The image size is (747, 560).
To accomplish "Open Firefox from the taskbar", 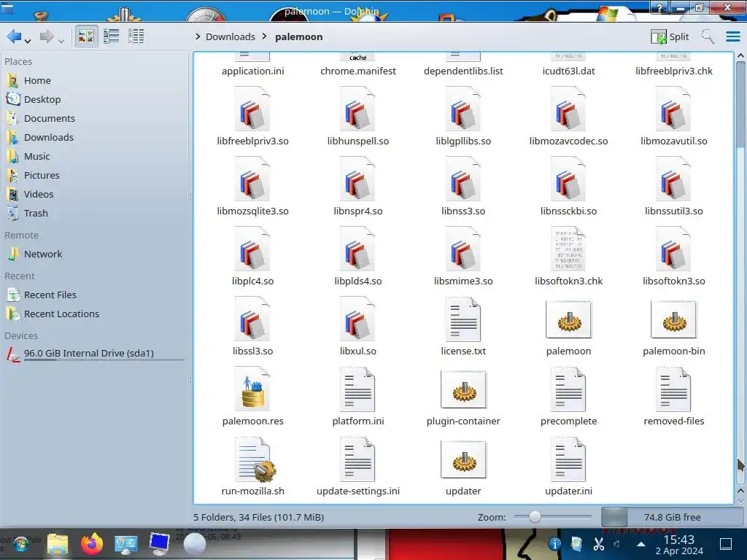I will pyautogui.click(x=91, y=544).
